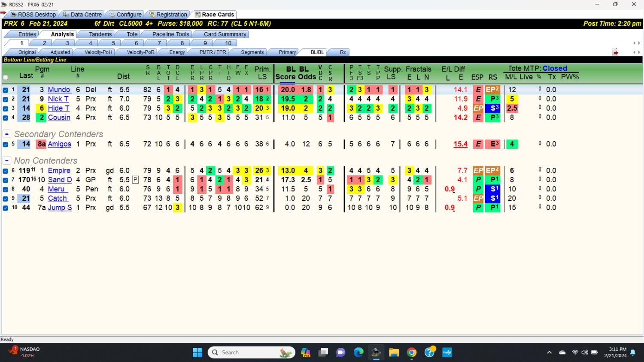Uncheck the Empire row checkbox
This screenshot has width=644, height=362.
(x=6, y=171)
